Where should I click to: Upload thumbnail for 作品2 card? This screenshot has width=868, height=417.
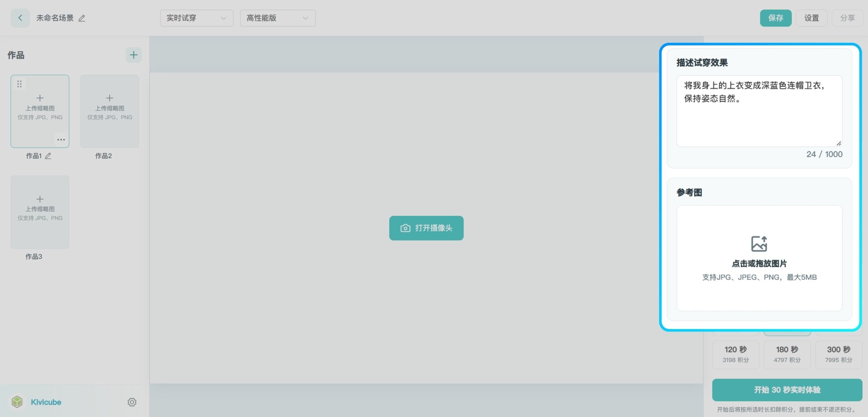(x=110, y=111)
